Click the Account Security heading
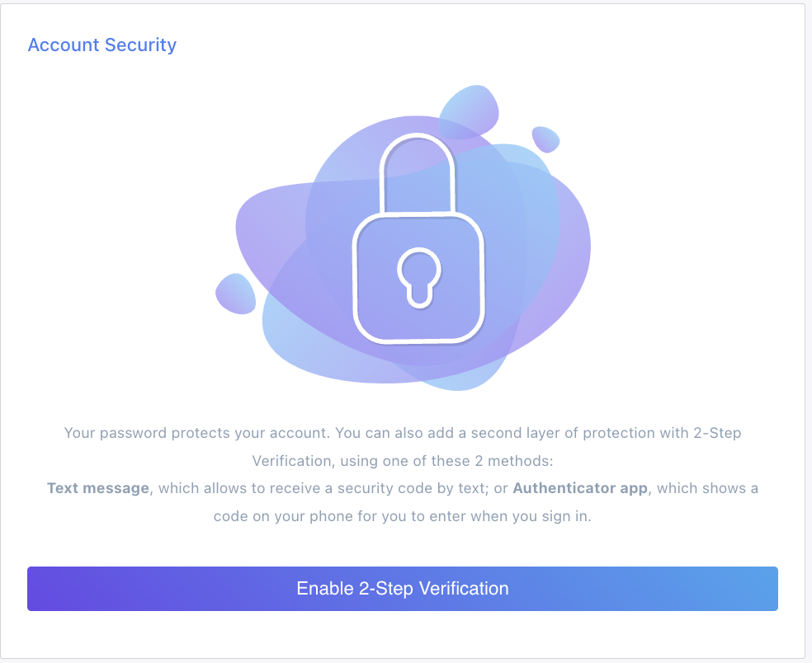This screenshot has width=812, height=663. click(x=102, y=45)
